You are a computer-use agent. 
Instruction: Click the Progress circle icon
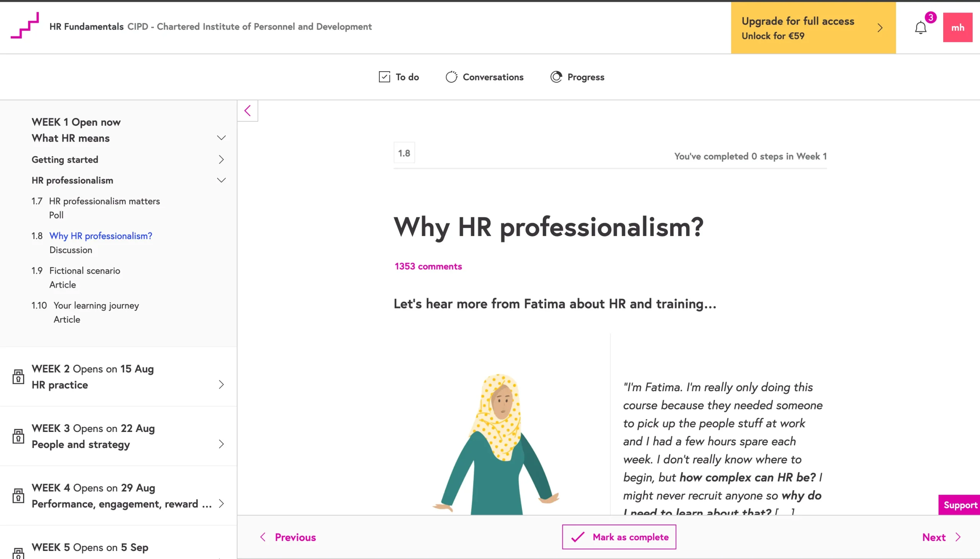pyautogui.click(x=555, y=77)
